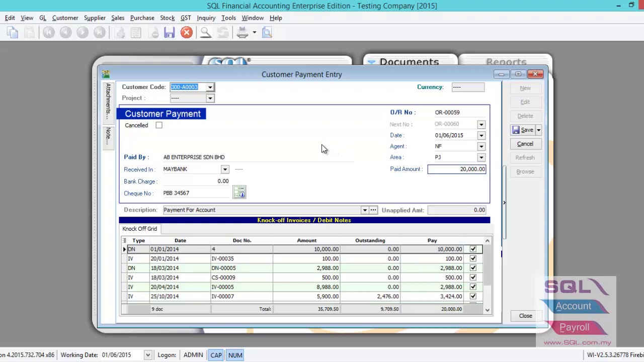Click the Edit document toolbar icon
644x362 pixels.
[136, 33]
